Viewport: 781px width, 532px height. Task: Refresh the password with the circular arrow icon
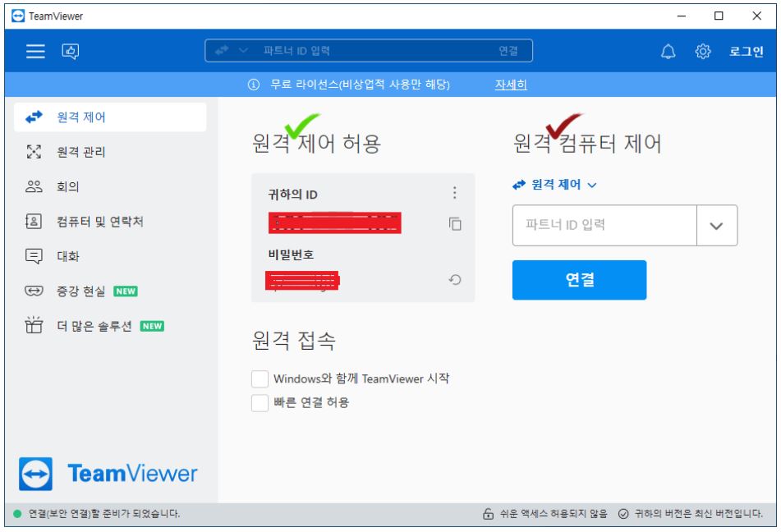click(455, 279)
